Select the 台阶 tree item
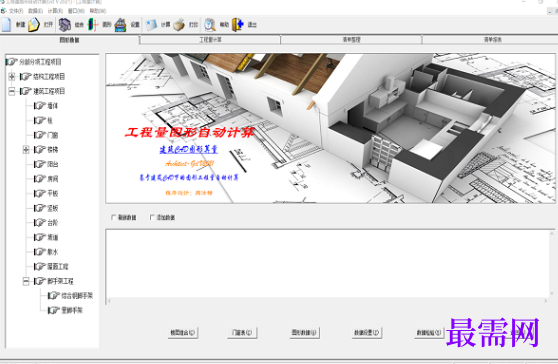Viewport: 558px width, 364px height. pyautogui.click(x=52, y=223)
